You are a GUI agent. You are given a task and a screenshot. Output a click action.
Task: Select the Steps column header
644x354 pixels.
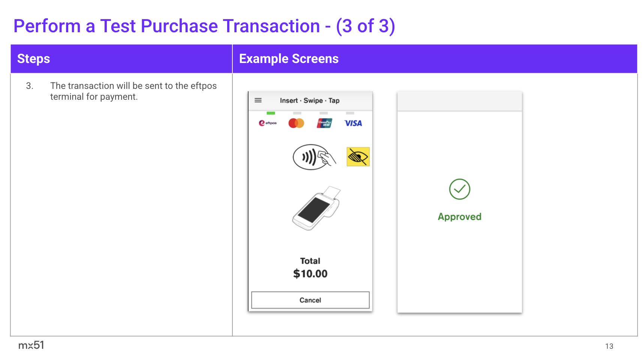pos(34,59)
